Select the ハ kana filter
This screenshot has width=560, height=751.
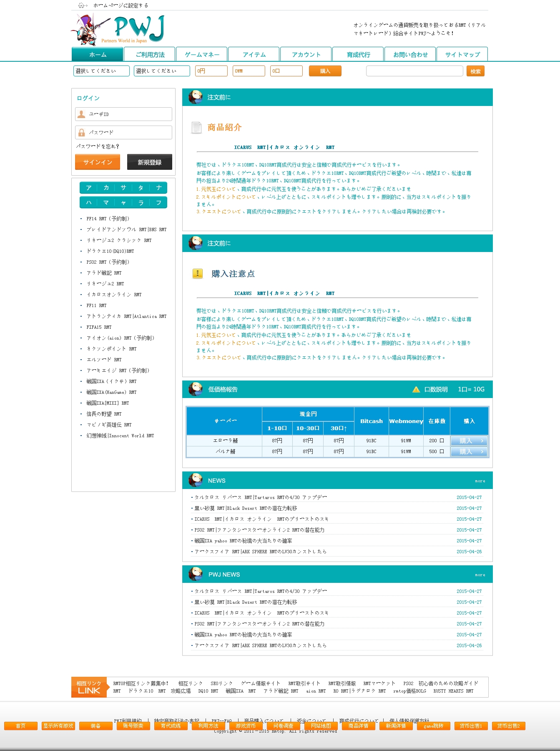tap(88, 202)
